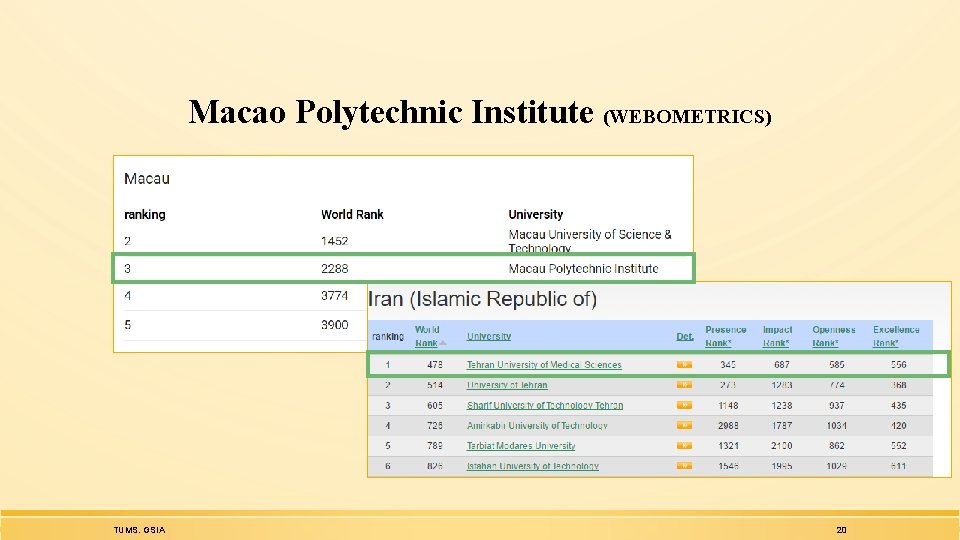The height and width of the screenshot is (540, 960).
Task: Click impact rank value 687
Action: 782,365
